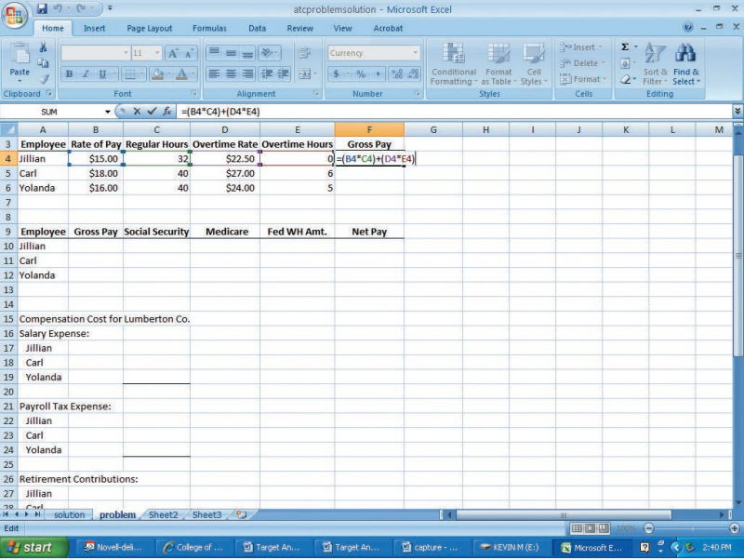The image size is (744, 560).
Task: Toggle Bold formatting
Action: click(x=70, y=74)
